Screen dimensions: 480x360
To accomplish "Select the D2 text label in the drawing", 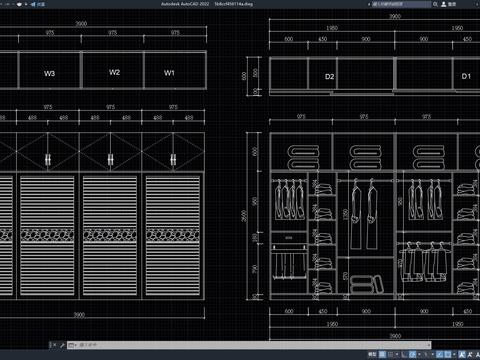I will pos(330,77).
